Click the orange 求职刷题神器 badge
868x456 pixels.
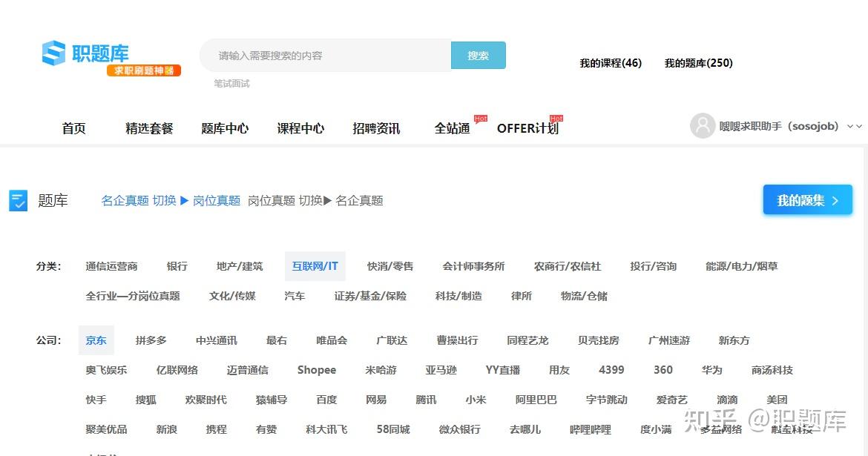click(144, 70)
